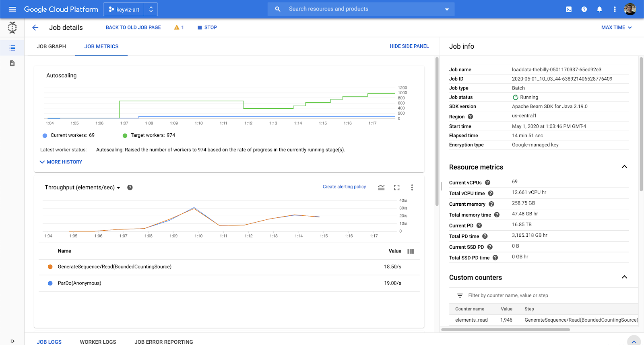The height and width of the screenshot is (345, 644).
Task: Switch to the Job Graph tab
Action: point(51,47)
